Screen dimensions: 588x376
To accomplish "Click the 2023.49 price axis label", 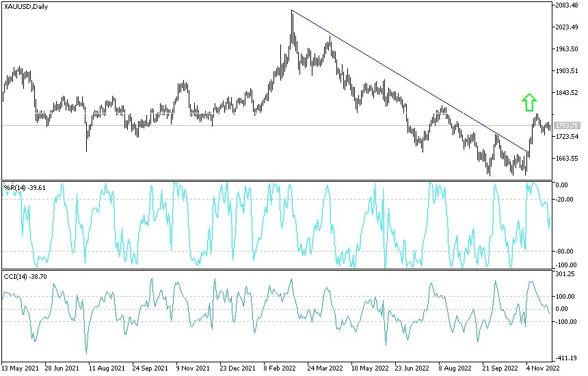I will (x=567, y=27).
